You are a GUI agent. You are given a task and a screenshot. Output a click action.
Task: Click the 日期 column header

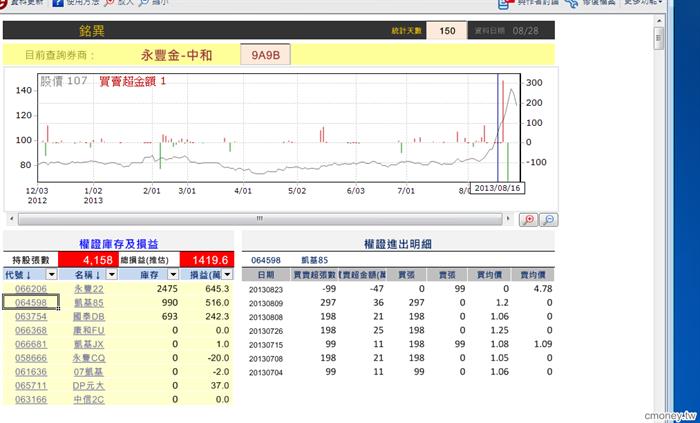(266, 274)
